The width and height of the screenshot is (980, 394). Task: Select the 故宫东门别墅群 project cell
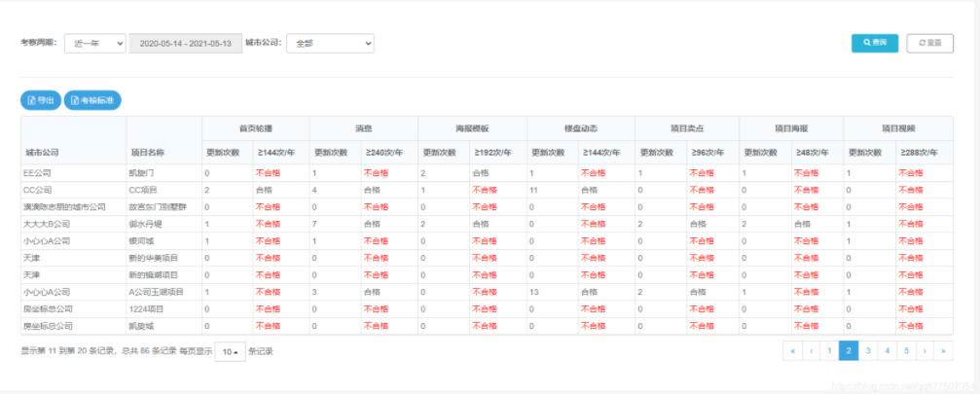(x=163, y=207)
